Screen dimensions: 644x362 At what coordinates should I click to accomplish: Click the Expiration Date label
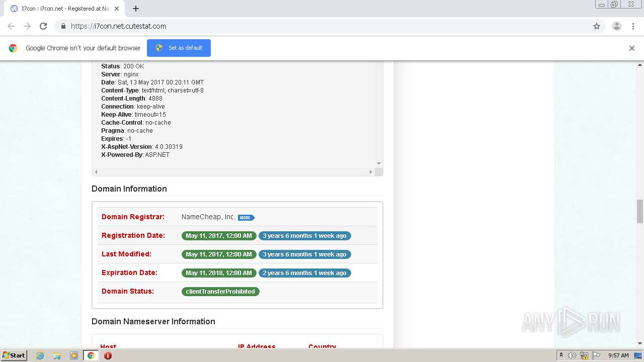tap(129, 273)
